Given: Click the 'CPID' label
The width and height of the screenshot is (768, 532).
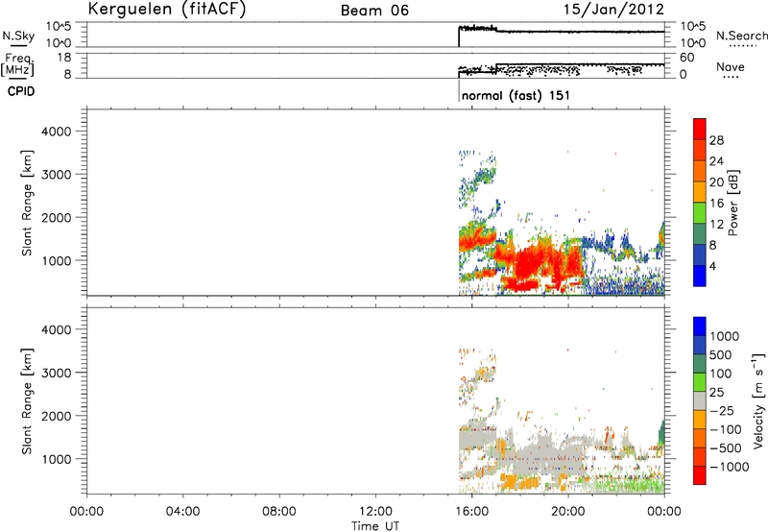Looking at the screenshot, I should [x=21, y=91].
